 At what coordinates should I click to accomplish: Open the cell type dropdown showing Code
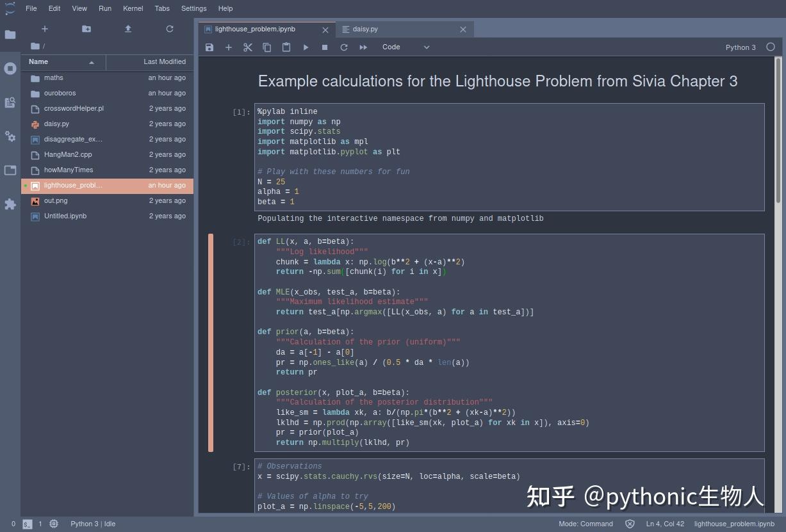[x=405, y=47]
